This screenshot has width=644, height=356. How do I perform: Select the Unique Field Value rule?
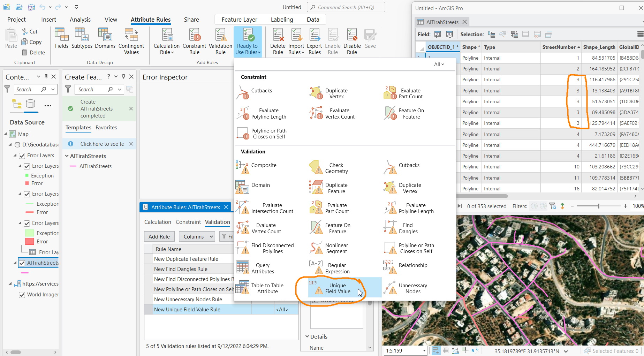tap(344, 288)
